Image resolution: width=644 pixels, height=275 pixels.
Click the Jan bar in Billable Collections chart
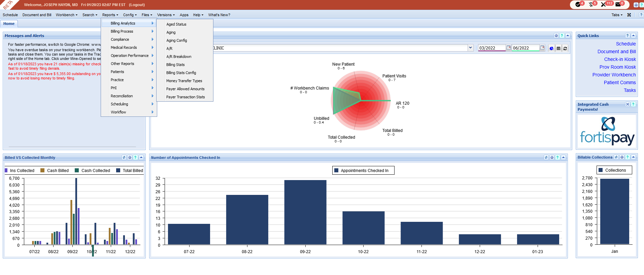pyautogui.click(x=615, y=211)
